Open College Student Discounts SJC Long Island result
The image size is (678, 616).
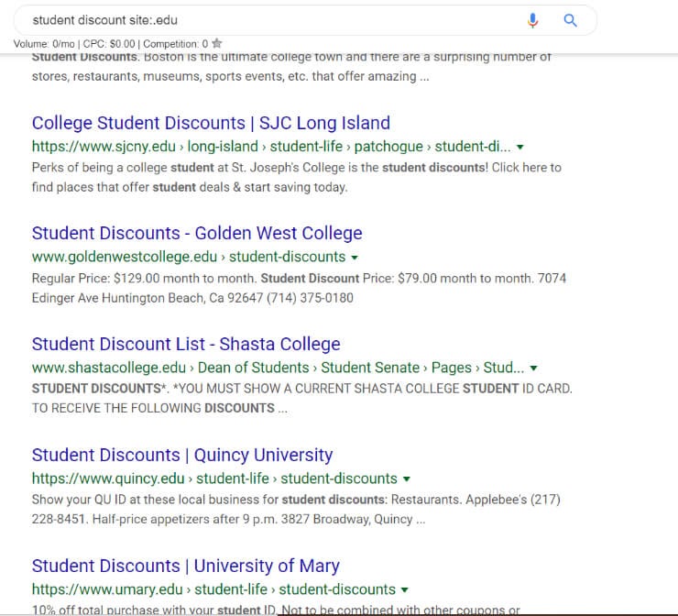[211, 123]
